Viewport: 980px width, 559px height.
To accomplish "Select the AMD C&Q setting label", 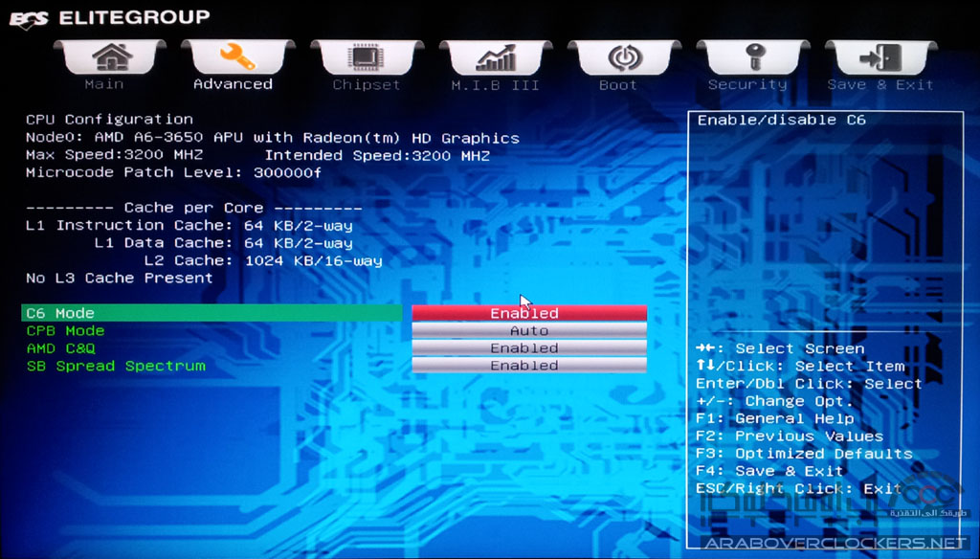I will click(60, 348).
